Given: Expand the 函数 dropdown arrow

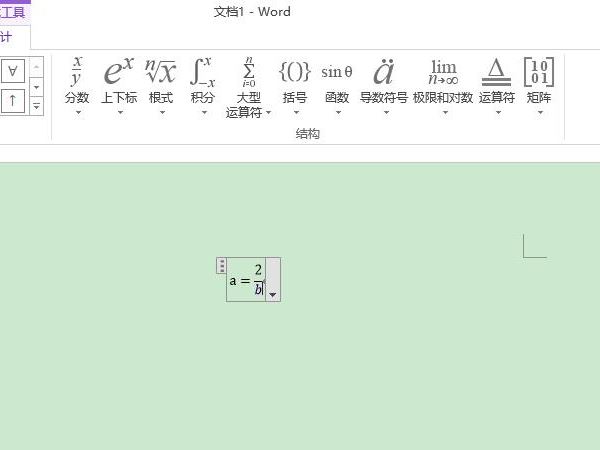Looking at the screenshot, I should click(338, 112).
